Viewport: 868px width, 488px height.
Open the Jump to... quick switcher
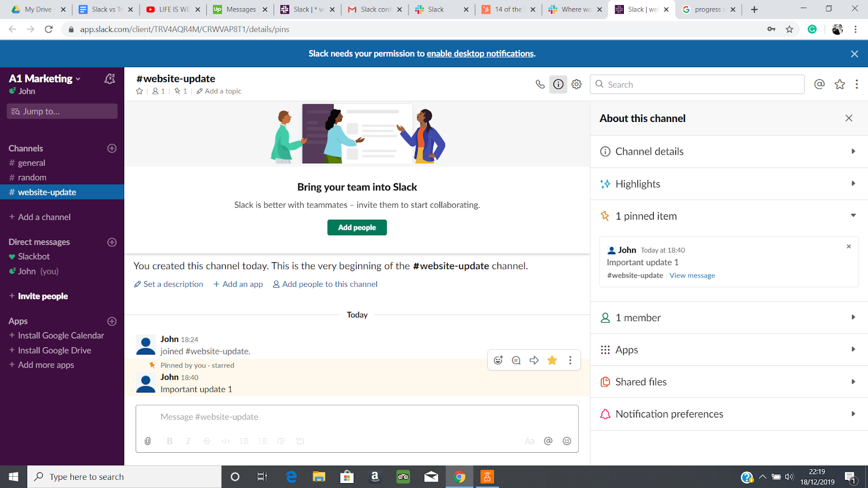click(62, 111)
